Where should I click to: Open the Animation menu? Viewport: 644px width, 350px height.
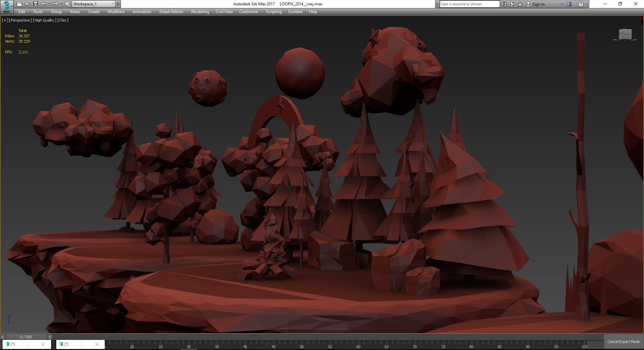coord(142,12)
